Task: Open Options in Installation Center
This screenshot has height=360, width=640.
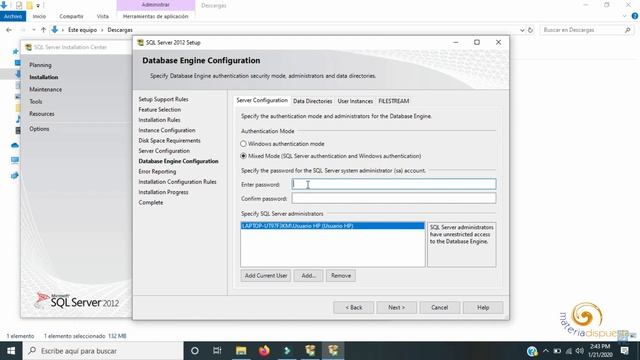Action: point(39,129)
